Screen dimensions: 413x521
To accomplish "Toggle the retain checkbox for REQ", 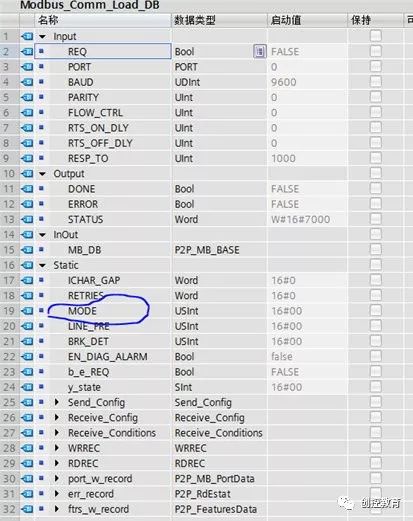I will tap(376, 51).
